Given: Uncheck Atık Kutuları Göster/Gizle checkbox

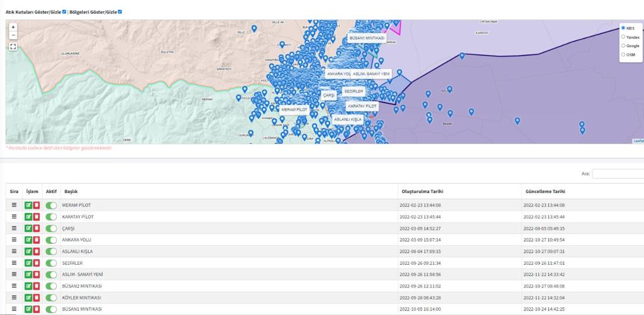Looking at the screenshot, I should [x=64, y=12].
